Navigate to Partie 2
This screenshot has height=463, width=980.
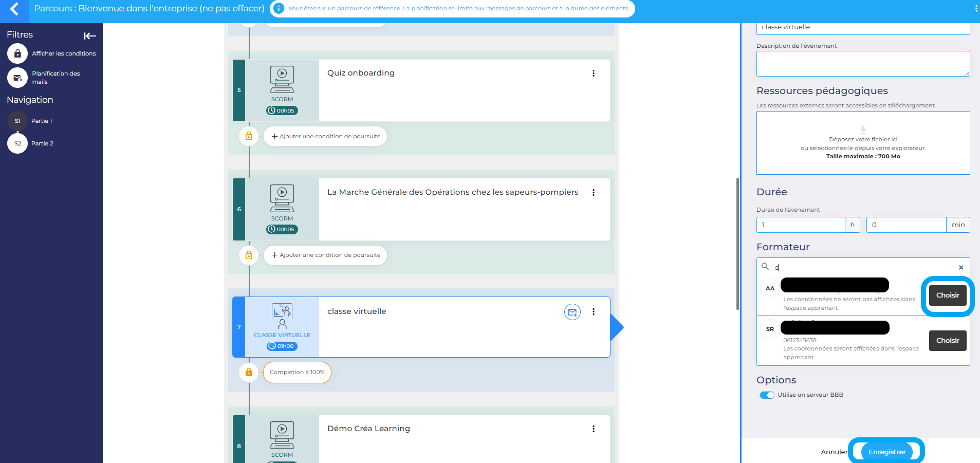[x=18, y=143]
